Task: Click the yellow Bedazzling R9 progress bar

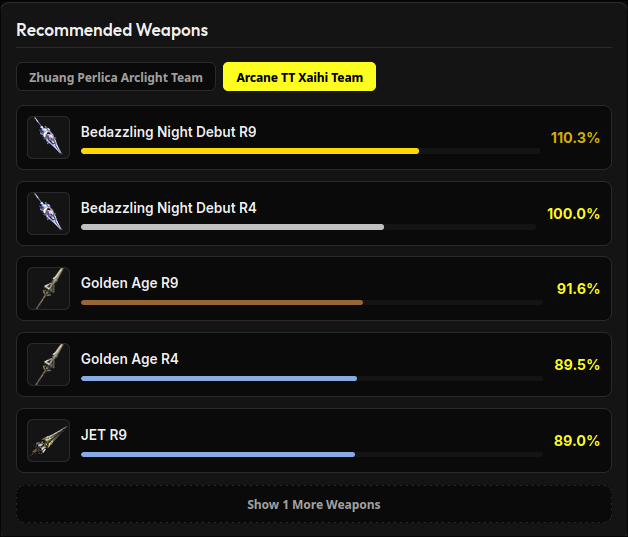Action: point(250,151)
